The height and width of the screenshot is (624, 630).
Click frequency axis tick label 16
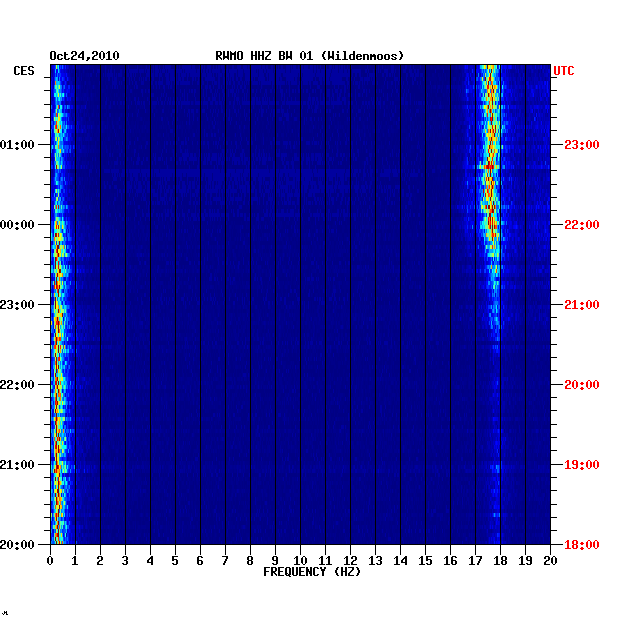tap(450, 561)
